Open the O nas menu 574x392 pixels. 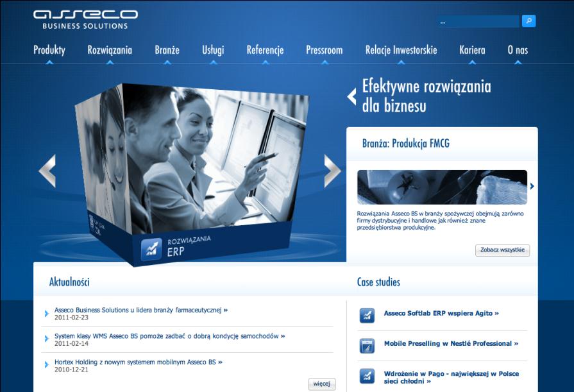[518, 50]
